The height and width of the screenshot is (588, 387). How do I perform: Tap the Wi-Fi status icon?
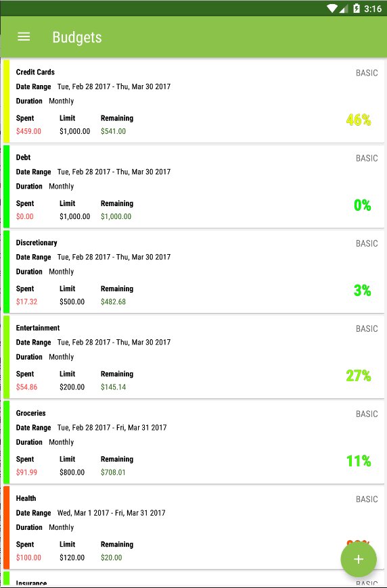point(332,8)
